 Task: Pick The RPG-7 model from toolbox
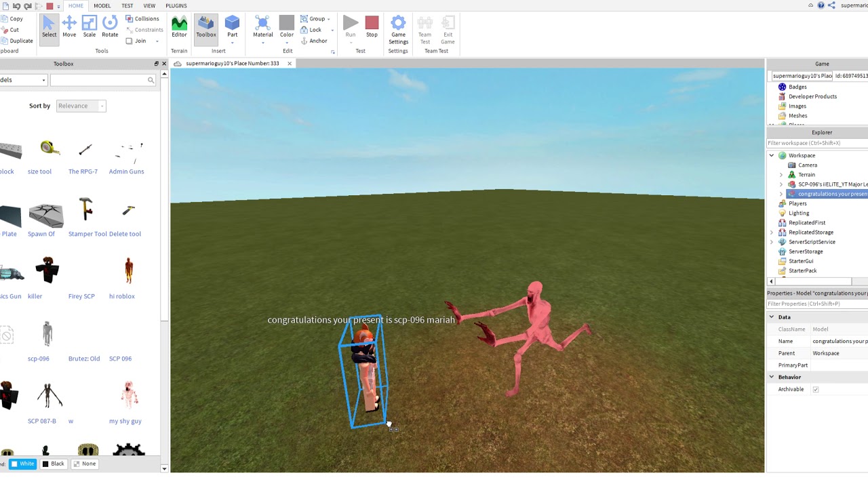pos(83,157)
